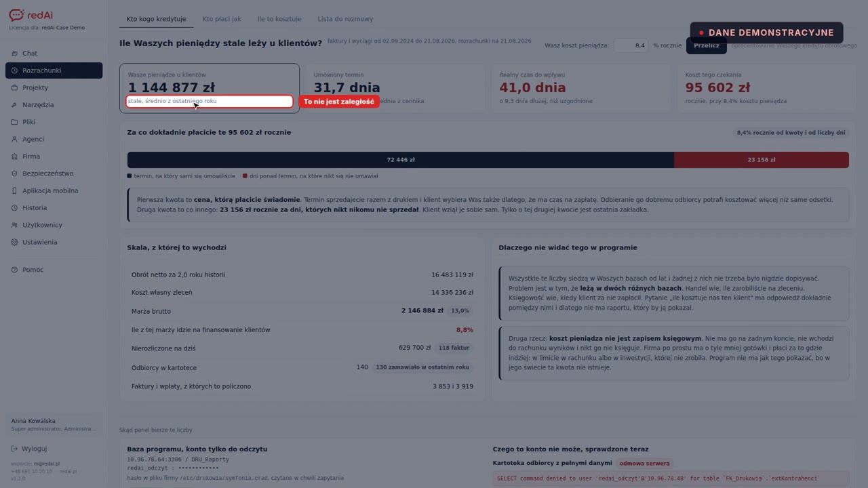The image size is (868, 488).
Task: Click the value '629 700 zł'
Action: point(414,348)
